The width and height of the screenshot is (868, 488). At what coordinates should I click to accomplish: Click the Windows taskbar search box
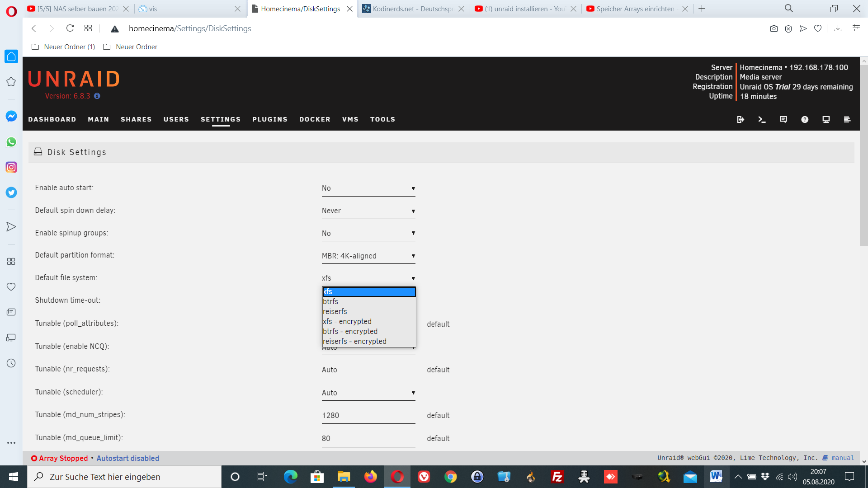[x=124, y=477]
